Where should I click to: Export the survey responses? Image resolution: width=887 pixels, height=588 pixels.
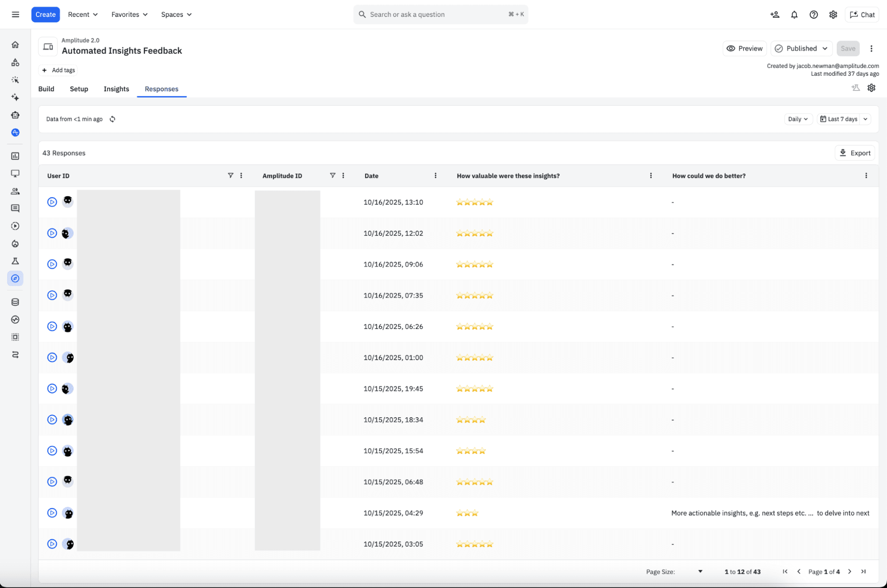point(855,153)
